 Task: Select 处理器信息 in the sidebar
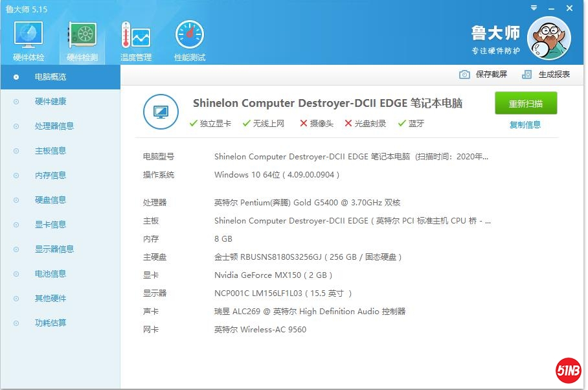54,126
